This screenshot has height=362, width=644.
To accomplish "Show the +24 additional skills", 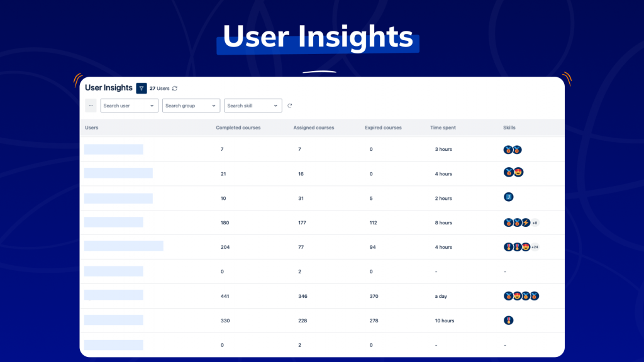I will 535,247.
